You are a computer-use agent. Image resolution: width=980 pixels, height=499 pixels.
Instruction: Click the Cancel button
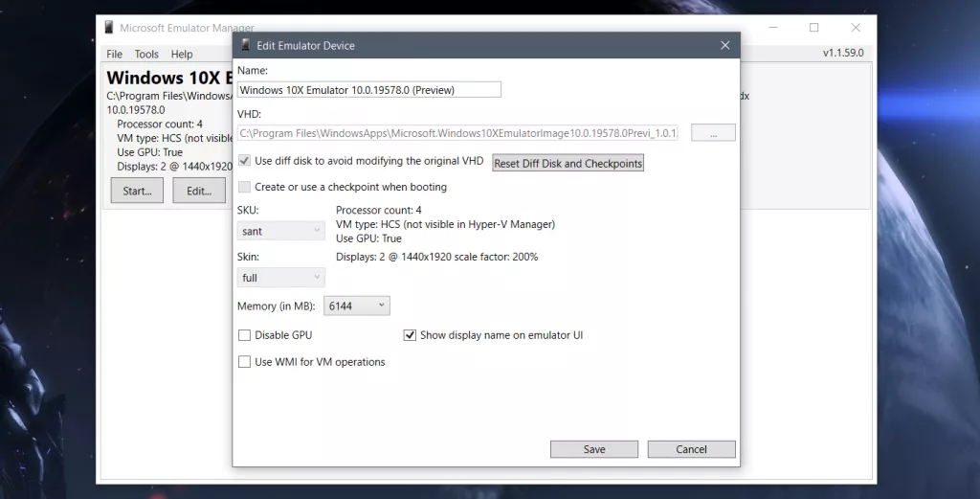pyautogui.click(x=691, y=449)
